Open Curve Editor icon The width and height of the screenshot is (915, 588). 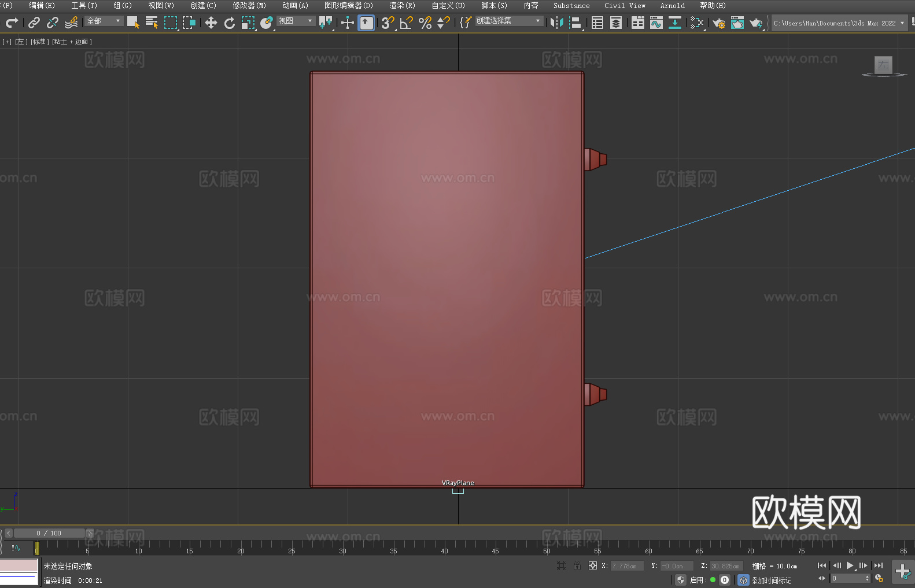pos(656,23)
